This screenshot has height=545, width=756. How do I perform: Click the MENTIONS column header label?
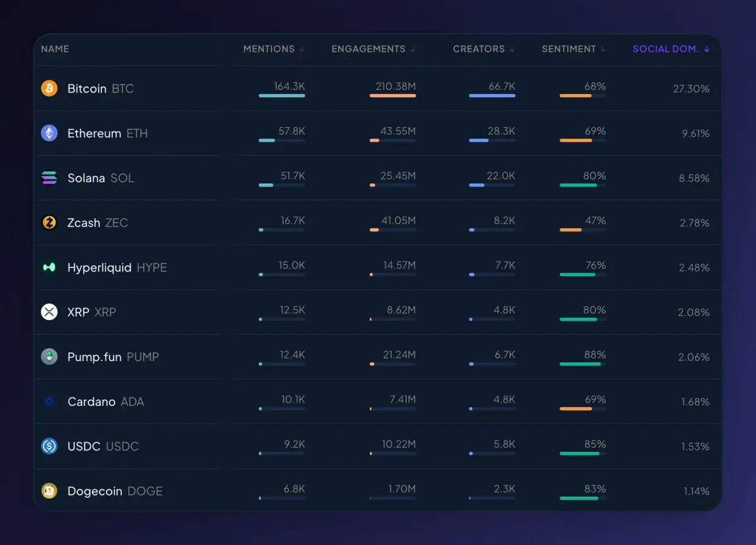click(269, 49)
